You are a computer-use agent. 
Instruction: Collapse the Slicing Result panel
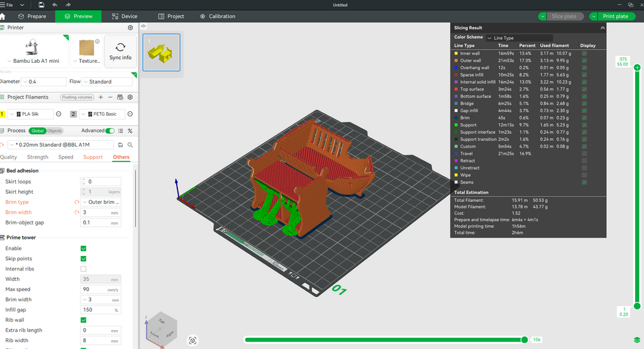click(602, 28)
